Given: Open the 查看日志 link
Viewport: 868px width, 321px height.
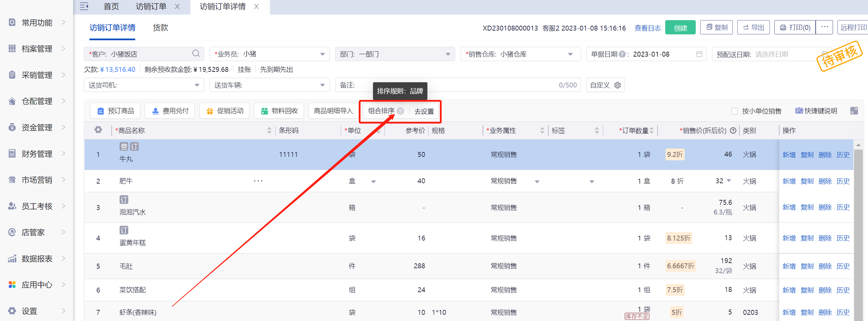Looking at the screenshot, I should [x=647, y=28].
